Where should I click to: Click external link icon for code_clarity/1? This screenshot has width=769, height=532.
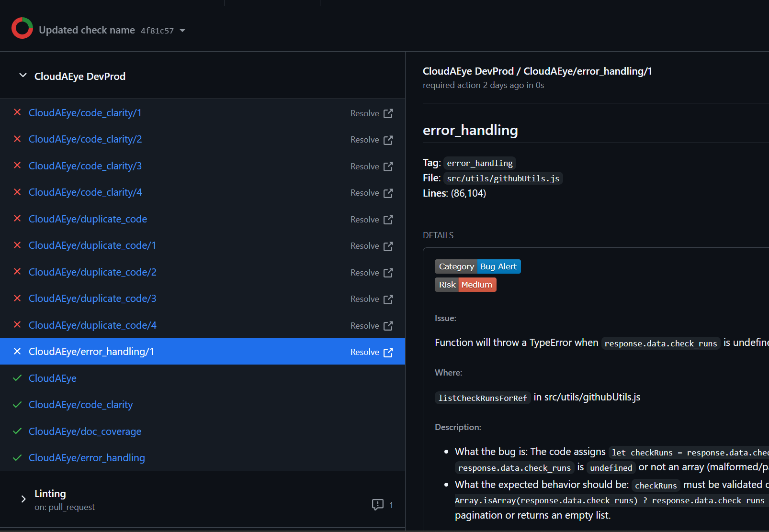coord(388,113)
